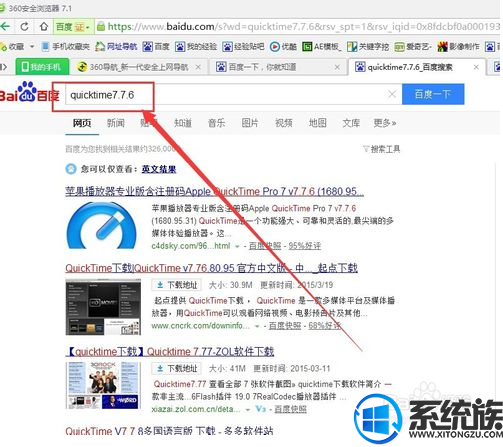Image resolution: width=503 pixels, height=447 pixels.
Task: Click the browser back arrow
Action: pos(5,26)
